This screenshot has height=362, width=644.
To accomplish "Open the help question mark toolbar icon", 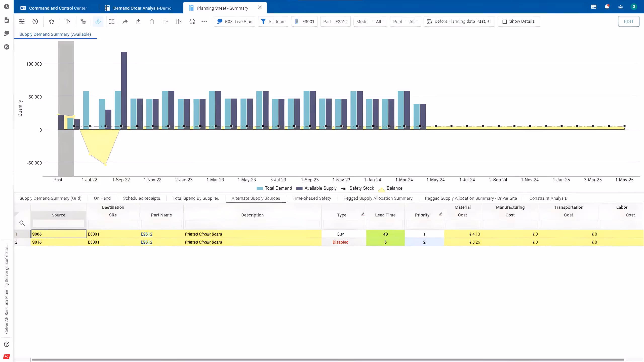I will click(x=35, y=22).
